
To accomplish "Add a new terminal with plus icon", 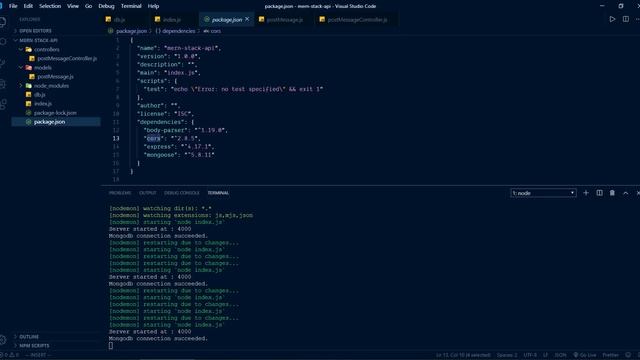I will click(586, 193).
